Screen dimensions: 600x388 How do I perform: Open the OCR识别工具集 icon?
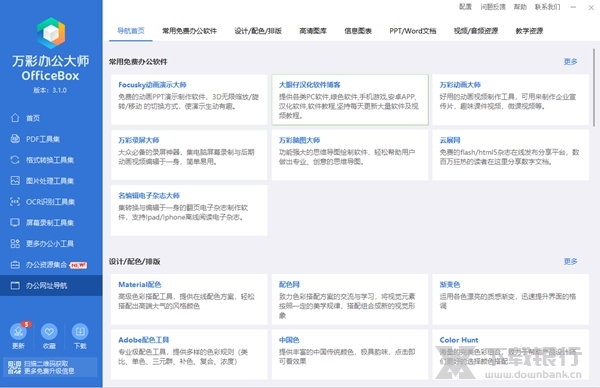coord(15,202)
